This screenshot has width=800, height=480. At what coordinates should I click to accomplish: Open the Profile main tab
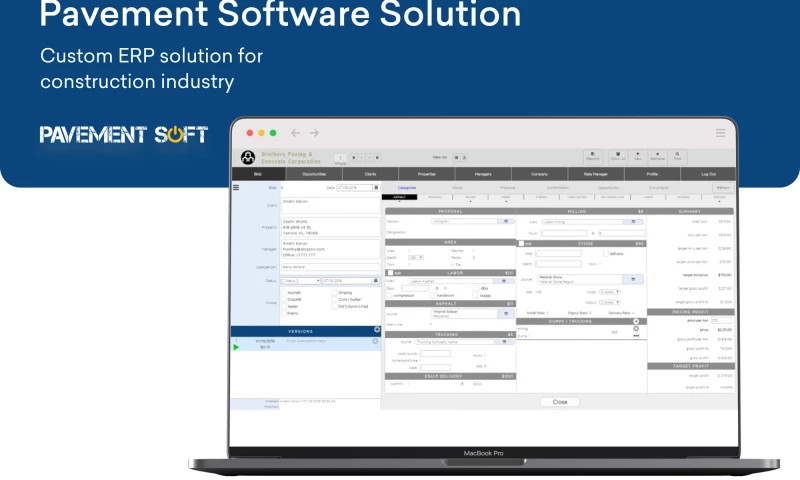[652, 174]
